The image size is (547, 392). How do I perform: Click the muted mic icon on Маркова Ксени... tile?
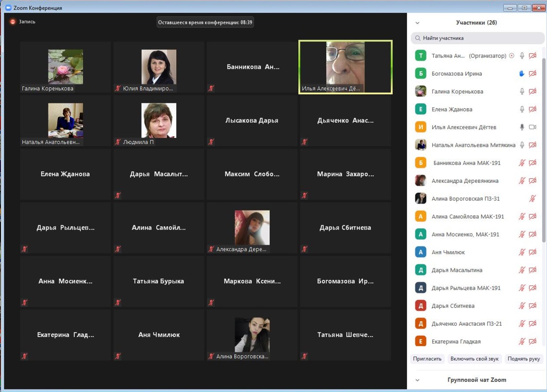click(211, 303)
